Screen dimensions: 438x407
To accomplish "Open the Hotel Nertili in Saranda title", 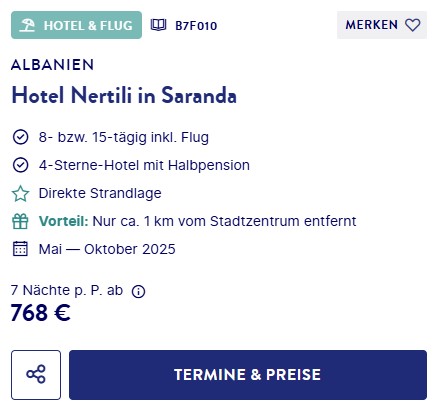I will point(124,95).
